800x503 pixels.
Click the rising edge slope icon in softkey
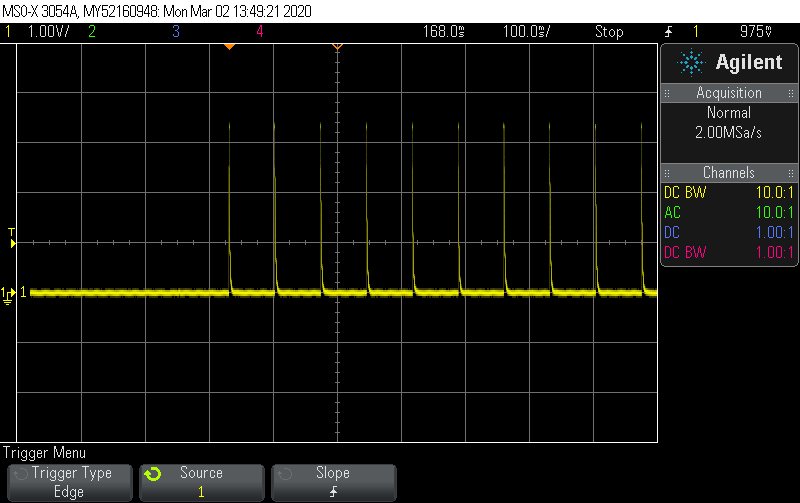334,492
